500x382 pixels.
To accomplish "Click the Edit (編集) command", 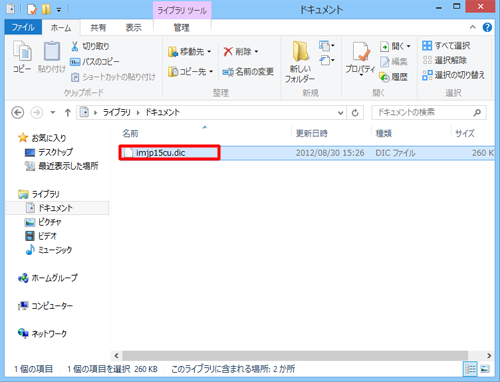I will coord(394,62).
